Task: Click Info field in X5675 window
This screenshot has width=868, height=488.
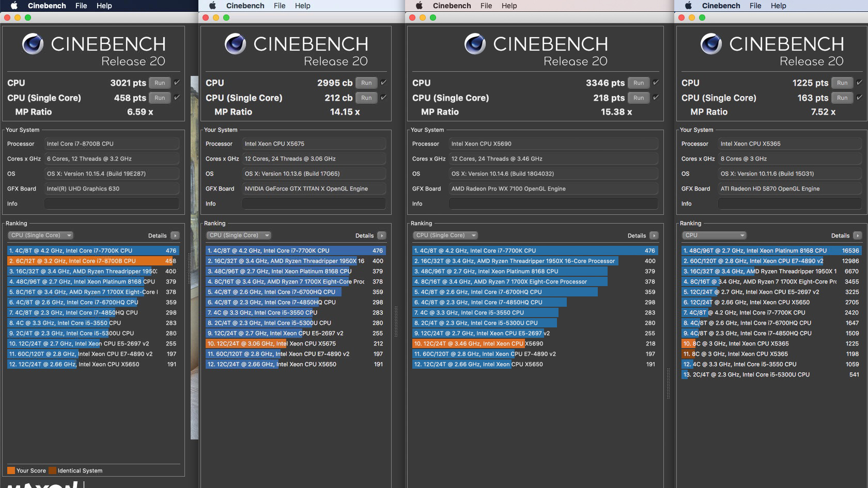Action: pyautogui.click(x=314, y=203)
